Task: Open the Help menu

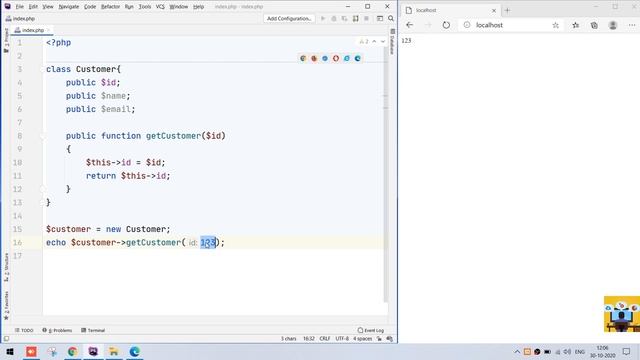Action: pyautogui.click(x=198, y=7)
